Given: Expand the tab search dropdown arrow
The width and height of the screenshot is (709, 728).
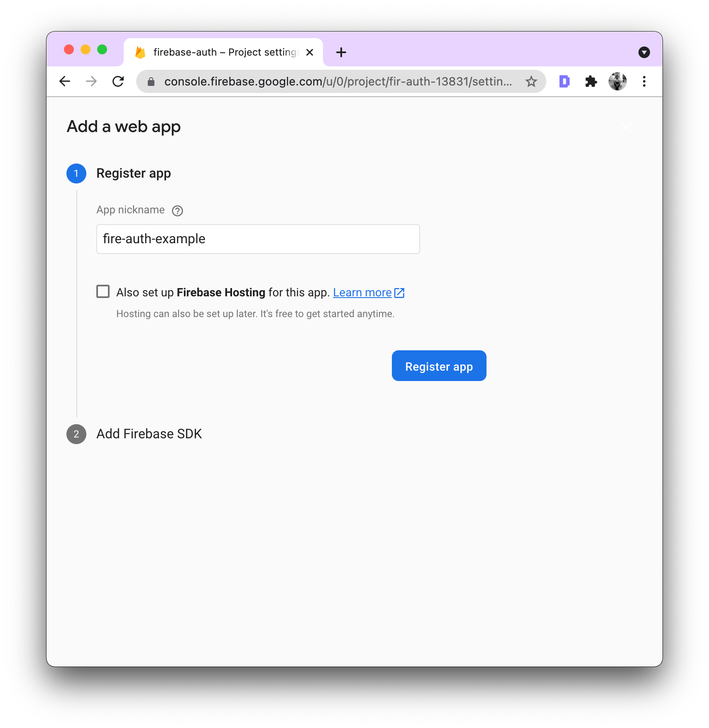Looking at the screenshot, I should click(x=644, y=52).
